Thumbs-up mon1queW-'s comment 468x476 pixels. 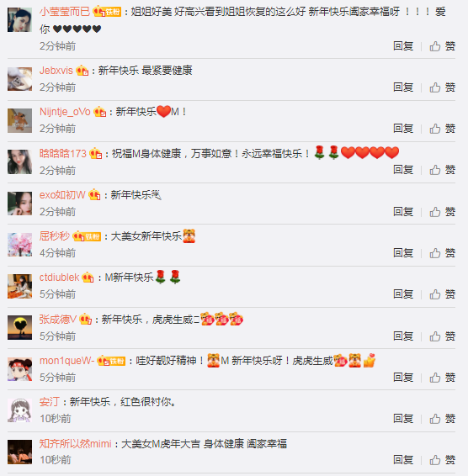[x=442, y=378]
